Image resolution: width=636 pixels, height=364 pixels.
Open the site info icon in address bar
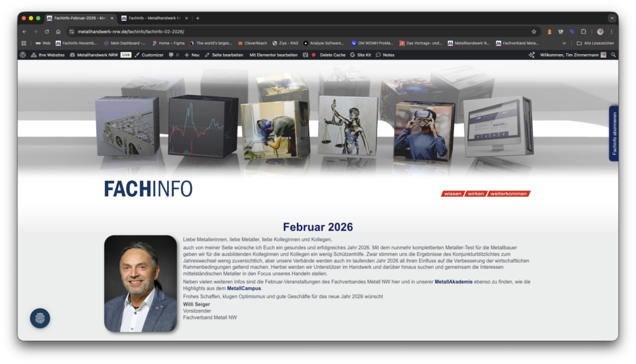[71, 32]
